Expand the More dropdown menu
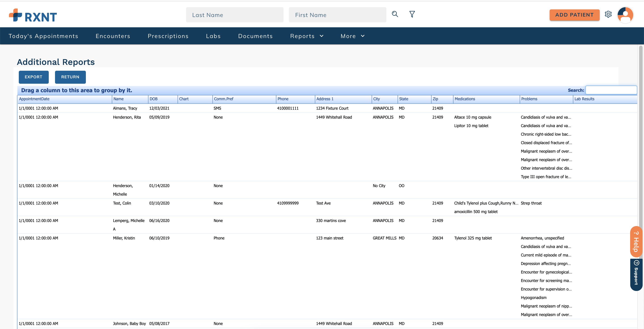This screenshot has height=329, width=644. pos(352,36)
